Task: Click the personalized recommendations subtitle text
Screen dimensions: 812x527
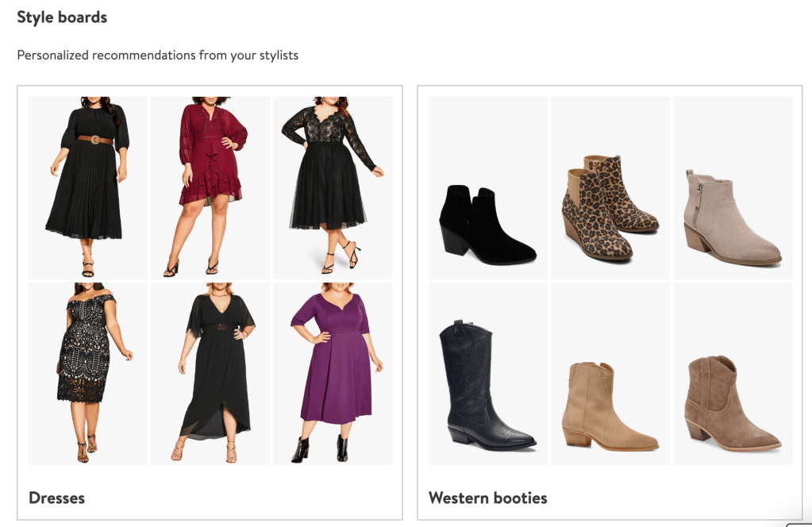Action: (157, 56)
